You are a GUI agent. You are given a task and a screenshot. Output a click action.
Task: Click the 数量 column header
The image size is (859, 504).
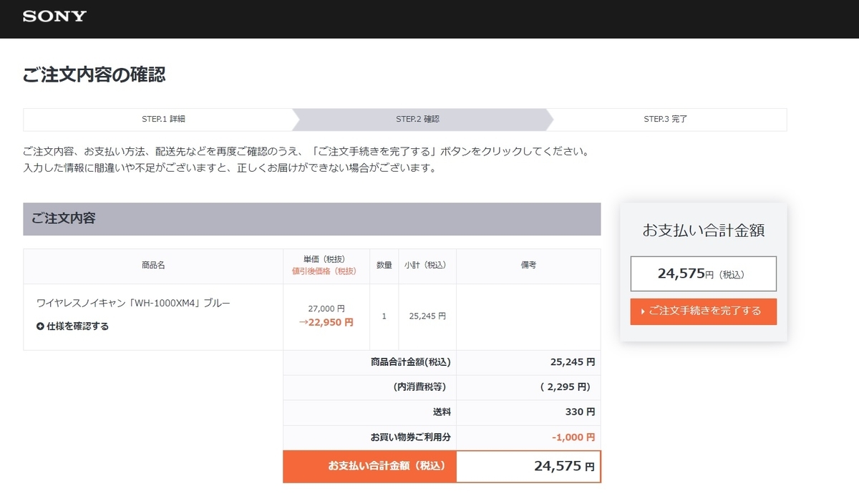pos(384,265)
